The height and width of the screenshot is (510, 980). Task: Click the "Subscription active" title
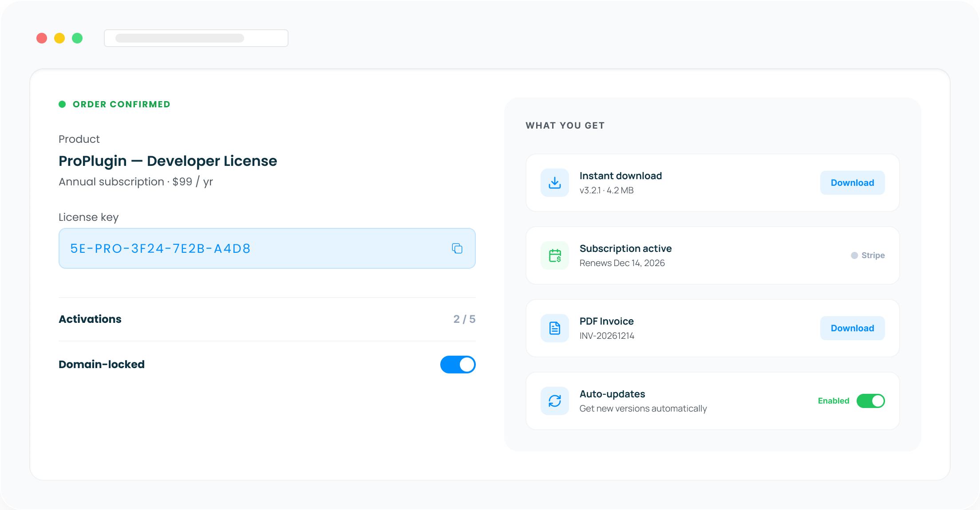(x=626, y=249)
